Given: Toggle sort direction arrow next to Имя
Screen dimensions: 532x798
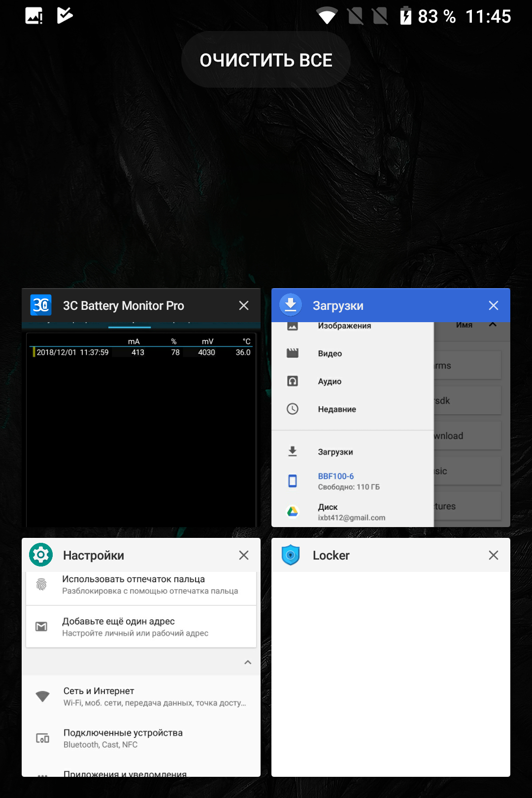Looking at the screenshot, I should [x=493, y=325].
